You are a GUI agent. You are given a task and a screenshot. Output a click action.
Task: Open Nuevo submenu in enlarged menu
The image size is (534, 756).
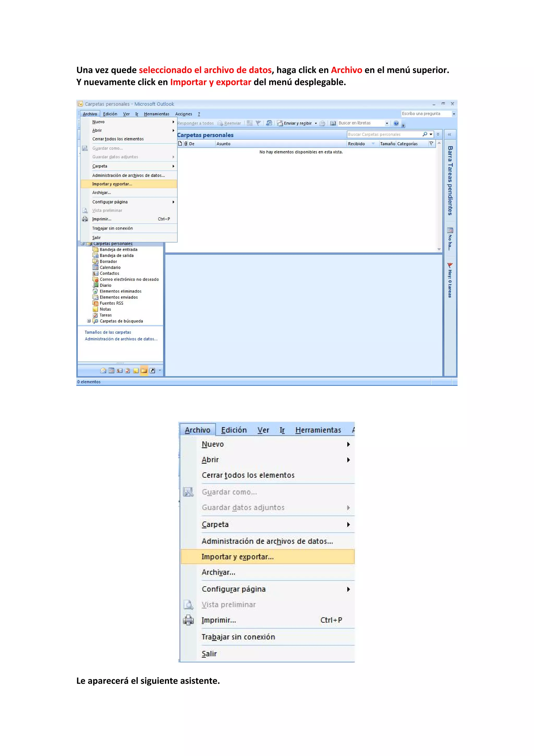268,444
